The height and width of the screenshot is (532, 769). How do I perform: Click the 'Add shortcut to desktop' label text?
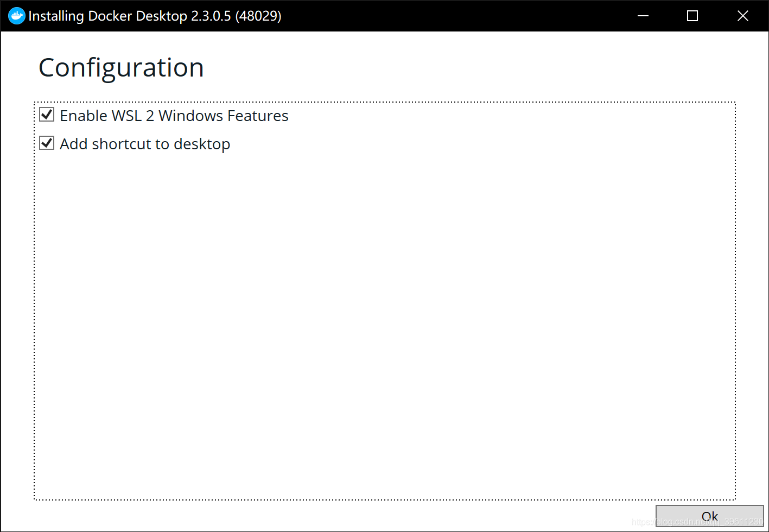[x=144, y=144]
